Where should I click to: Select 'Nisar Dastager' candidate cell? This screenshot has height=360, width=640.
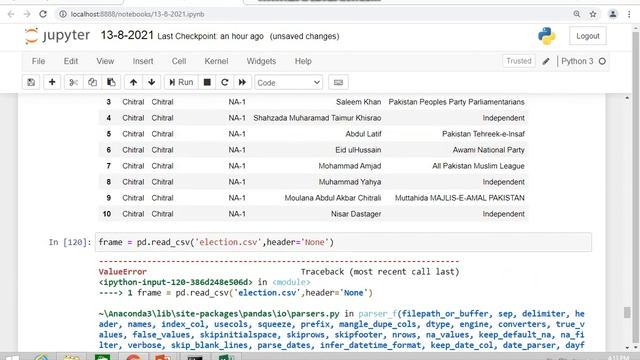point(356,214)
